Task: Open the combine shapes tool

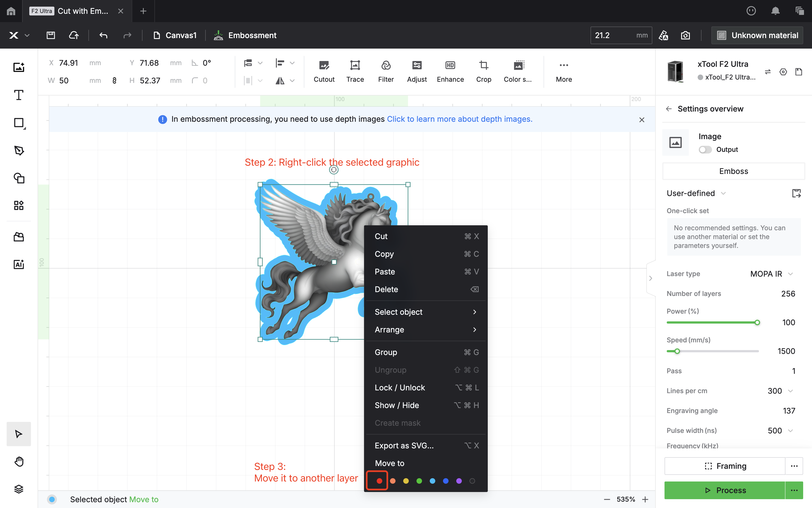Action: click(x=19, y=178)
